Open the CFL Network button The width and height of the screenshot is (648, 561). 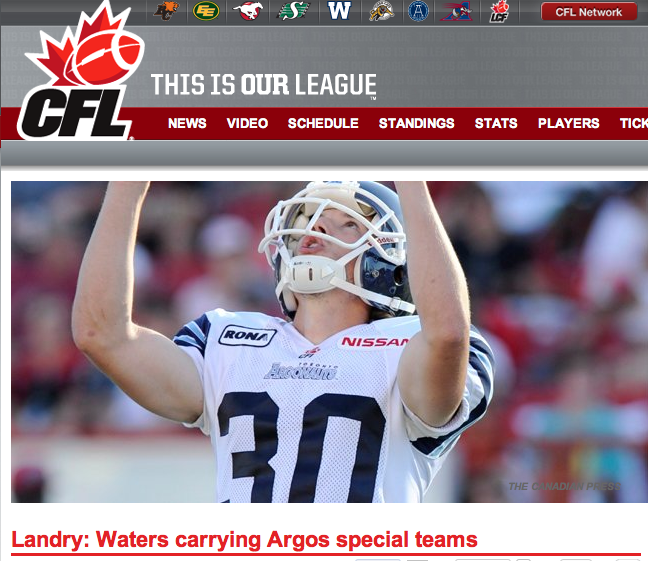coord(588,12)
